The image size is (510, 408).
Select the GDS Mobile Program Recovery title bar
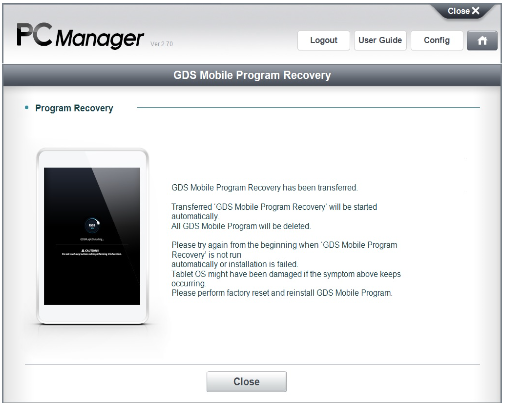click(252, 75)
